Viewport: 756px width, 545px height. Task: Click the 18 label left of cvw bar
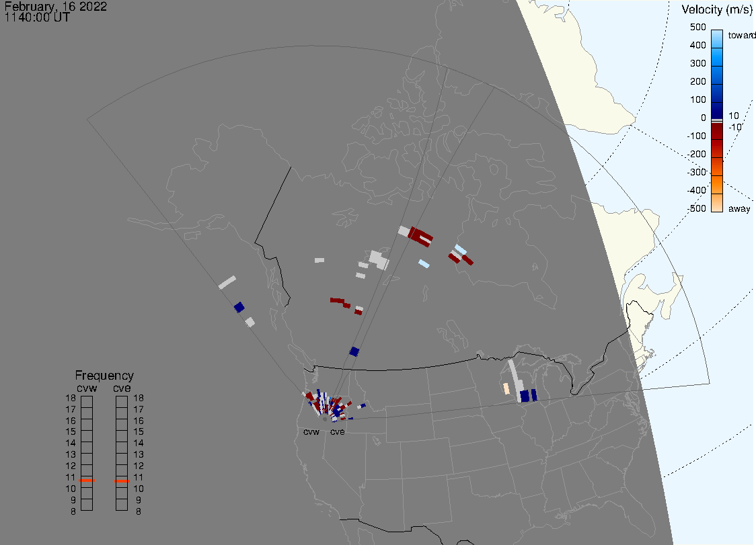pos(71,398)
